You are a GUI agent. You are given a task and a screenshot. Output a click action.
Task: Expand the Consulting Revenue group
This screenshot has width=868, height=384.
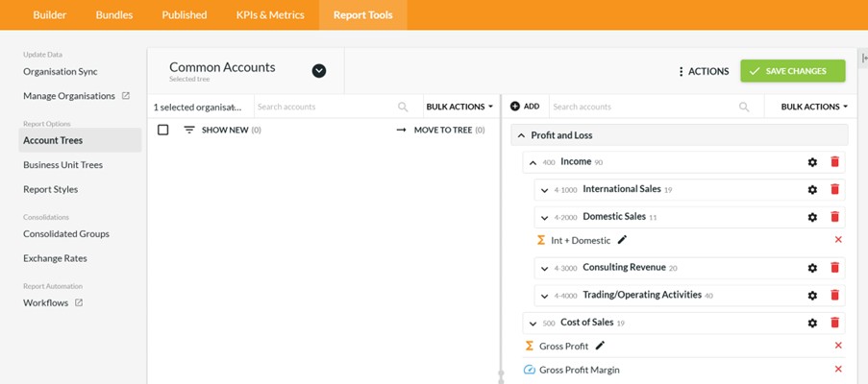(x=544, y=269)
